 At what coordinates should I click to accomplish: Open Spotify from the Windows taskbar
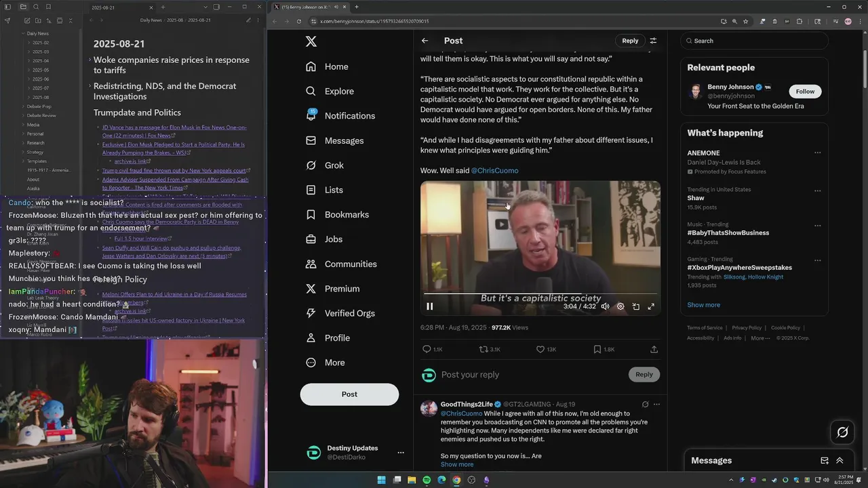click(427, 480)
